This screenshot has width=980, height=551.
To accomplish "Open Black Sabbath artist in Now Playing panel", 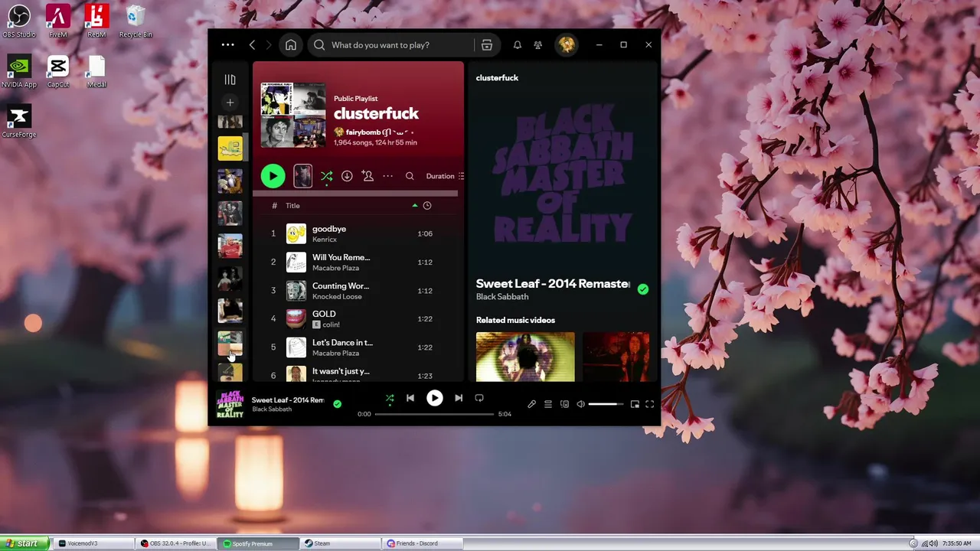I will click(x=502, y=297).
